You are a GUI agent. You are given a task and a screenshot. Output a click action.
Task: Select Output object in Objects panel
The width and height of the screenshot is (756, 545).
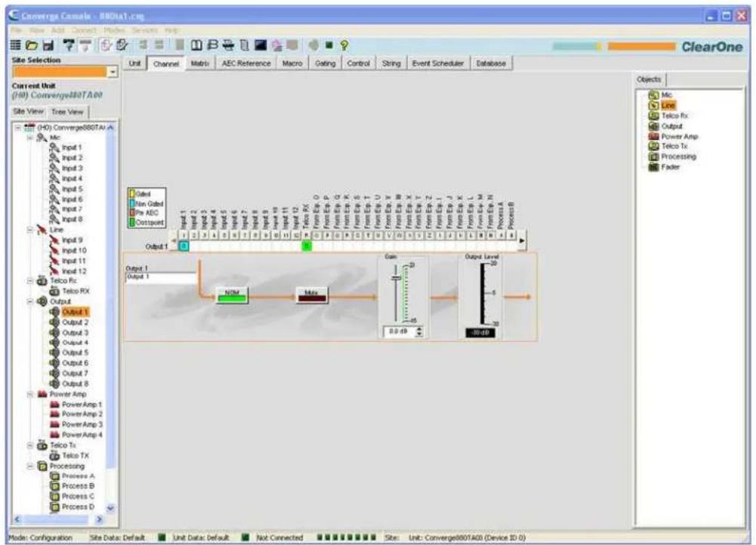point(665,126)
